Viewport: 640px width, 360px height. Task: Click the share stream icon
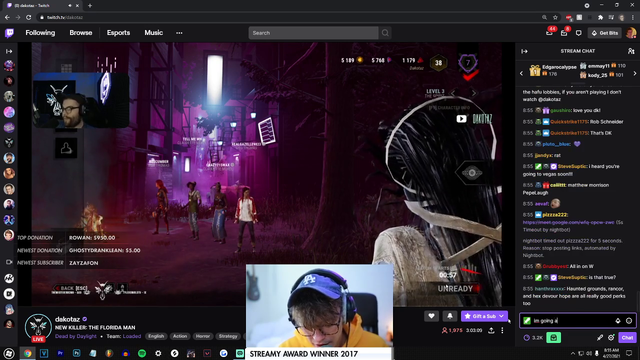click(x=491, y=330)
